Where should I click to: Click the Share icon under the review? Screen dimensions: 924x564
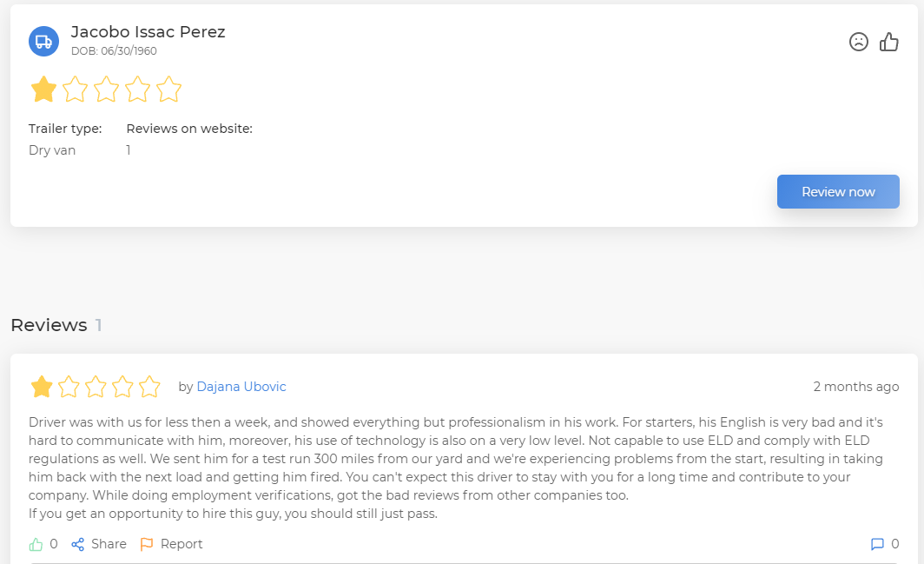click(x=78, y=544)
